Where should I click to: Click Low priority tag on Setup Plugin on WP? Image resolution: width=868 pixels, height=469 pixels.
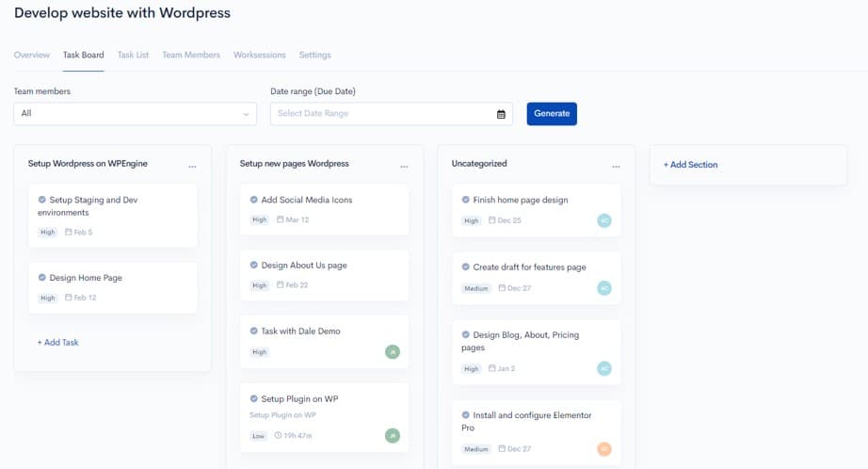click(259, 436)
